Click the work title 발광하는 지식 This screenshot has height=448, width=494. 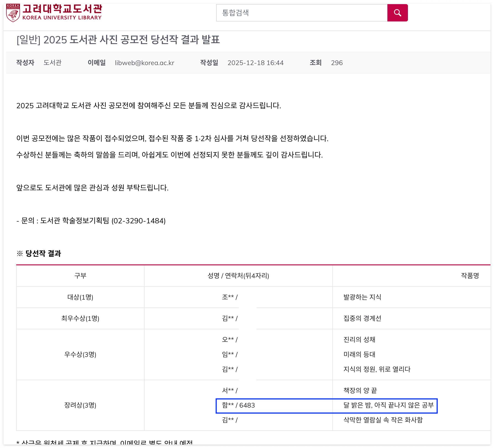362,297
